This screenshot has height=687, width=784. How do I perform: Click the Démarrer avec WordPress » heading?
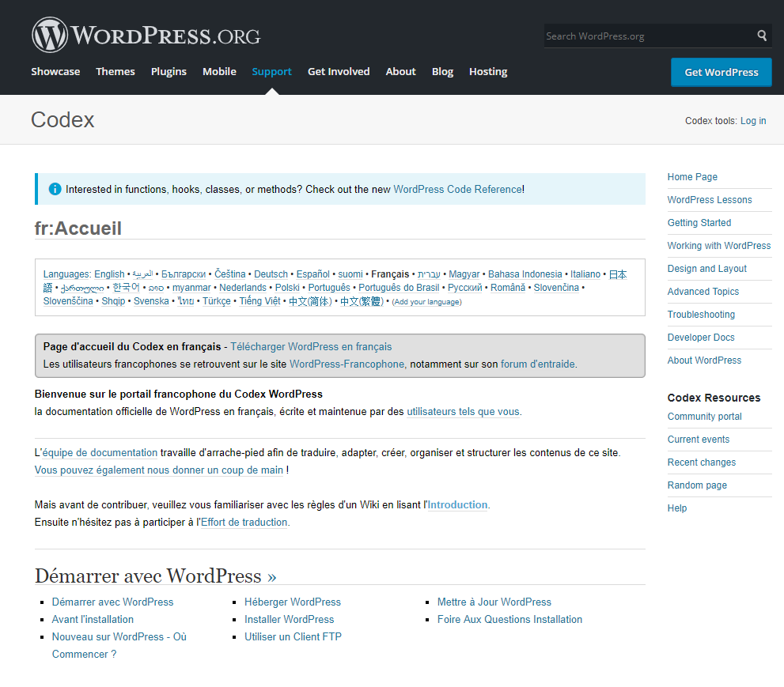[x=156, y=576]
